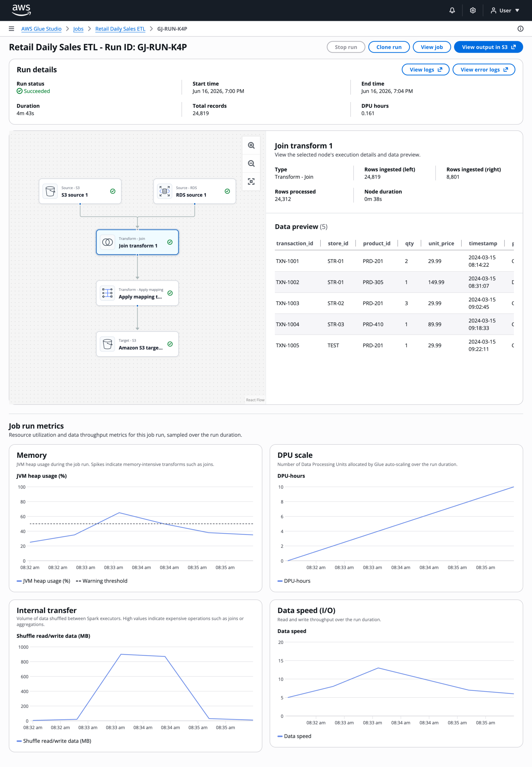Zoom in on the job graph
532x767 pixels.
[x=251, y=145]
